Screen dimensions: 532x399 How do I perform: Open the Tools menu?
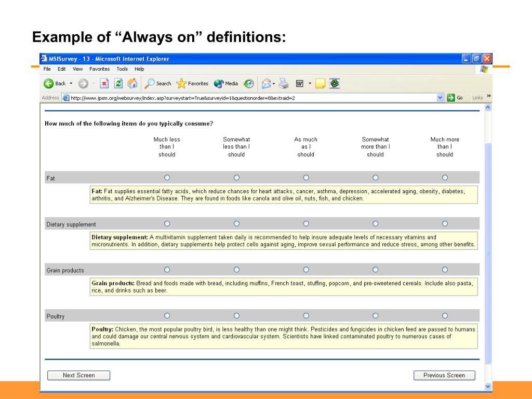[122, 69]
